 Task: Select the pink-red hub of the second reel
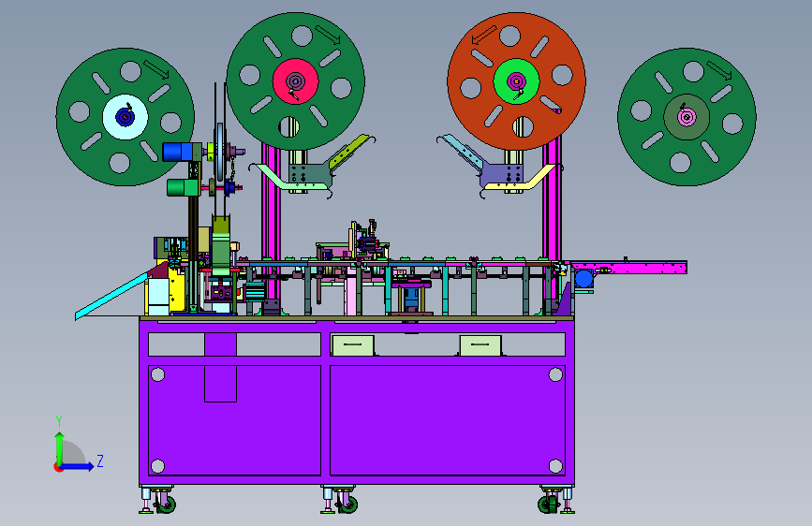tap(296, 81)
